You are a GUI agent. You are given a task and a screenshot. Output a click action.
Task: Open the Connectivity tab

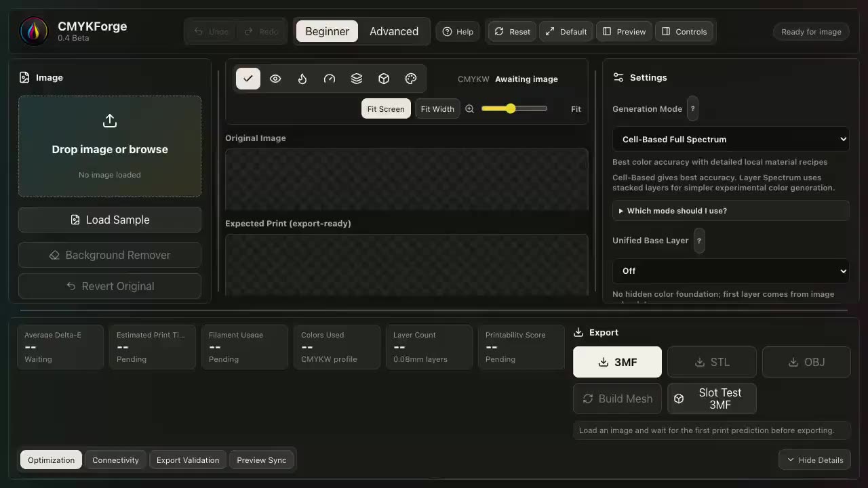click(x=115, y=460)
